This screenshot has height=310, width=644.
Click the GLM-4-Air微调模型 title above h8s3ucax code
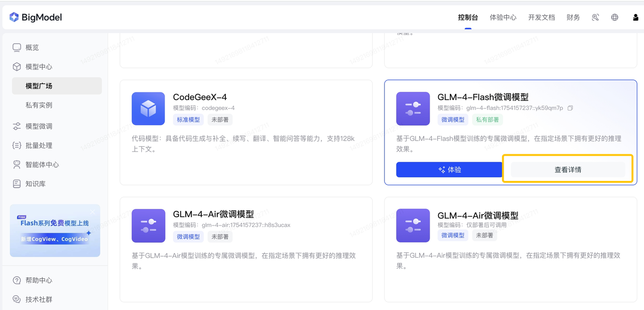point(213,214)
